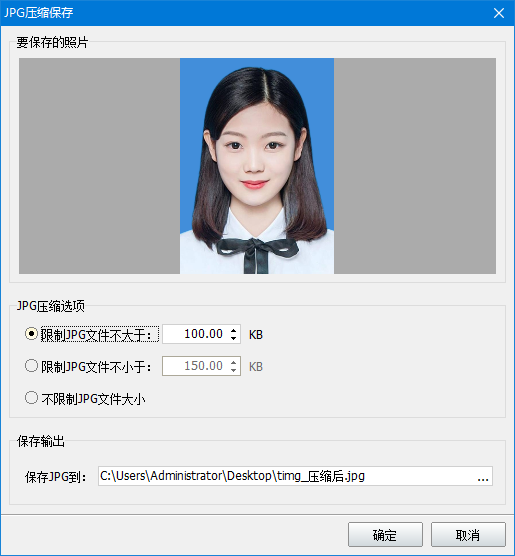Viewport: 515px width, 556px height.
Task: Open file browser via the ... button
Action: [483, 476]
